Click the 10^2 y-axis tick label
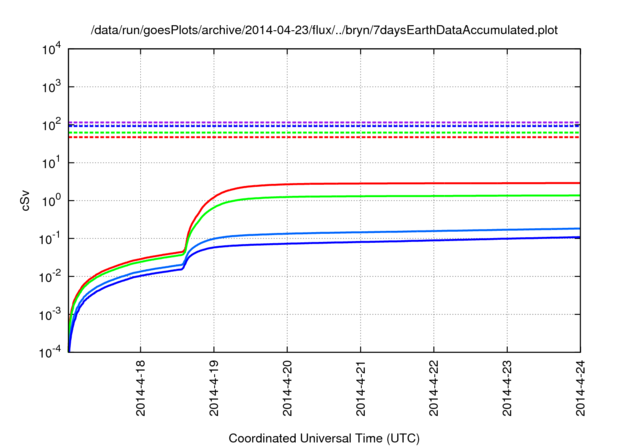The width and height of the screenshot is (640, 448). [x=51, y=124]
